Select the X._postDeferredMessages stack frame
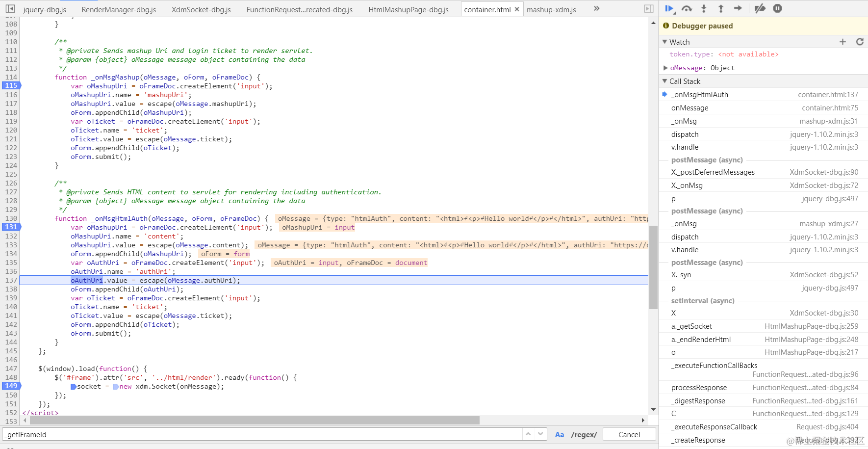 coord(764,172)
